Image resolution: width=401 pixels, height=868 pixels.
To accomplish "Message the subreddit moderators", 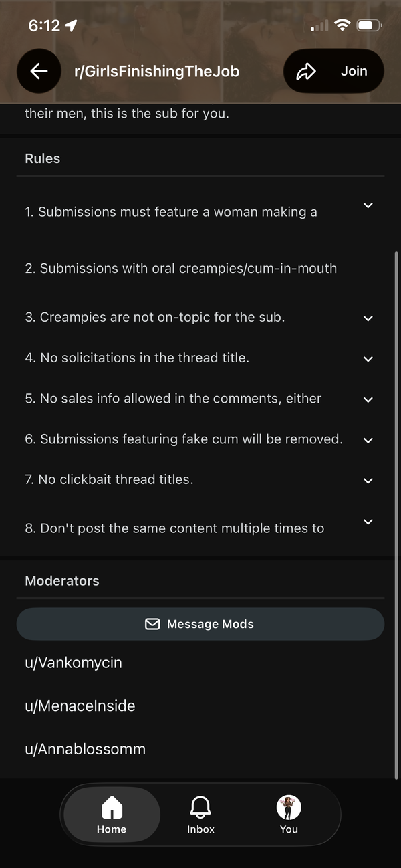I will (200, 624).
